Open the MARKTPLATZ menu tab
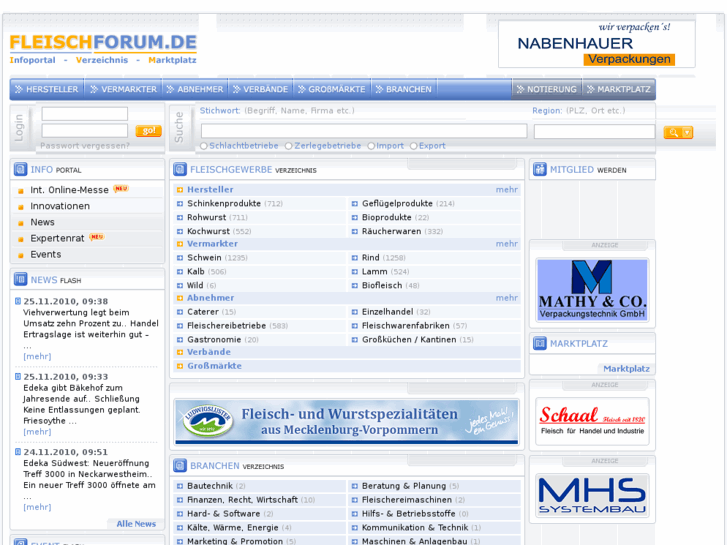727x545 pixels. [619, 89]
